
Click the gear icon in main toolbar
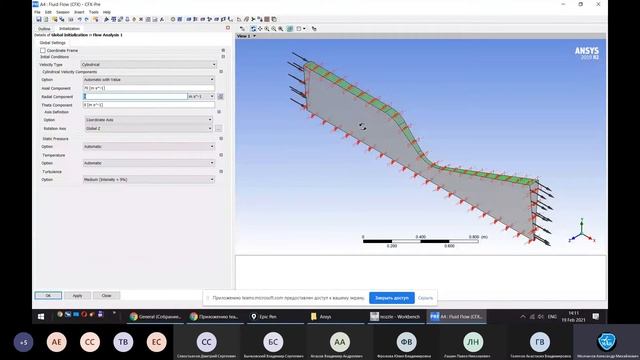(x=173, y=19)
